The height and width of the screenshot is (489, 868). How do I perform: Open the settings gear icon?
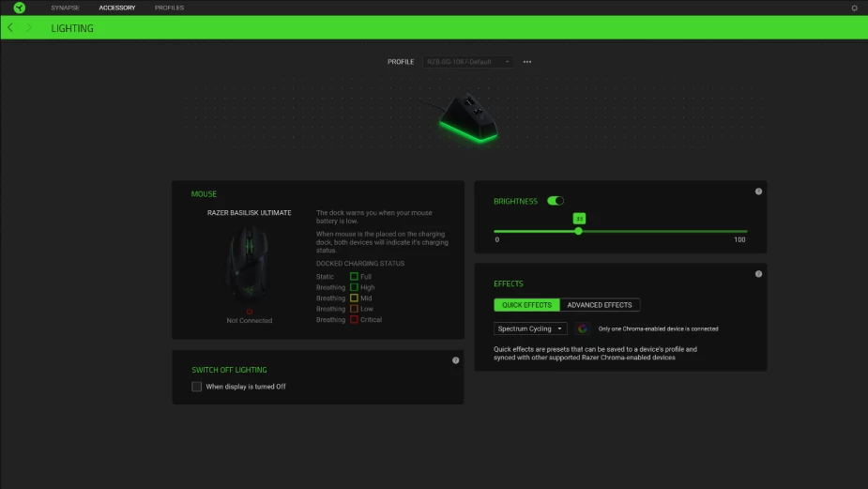pyautogui.click(x=854, y=8)
